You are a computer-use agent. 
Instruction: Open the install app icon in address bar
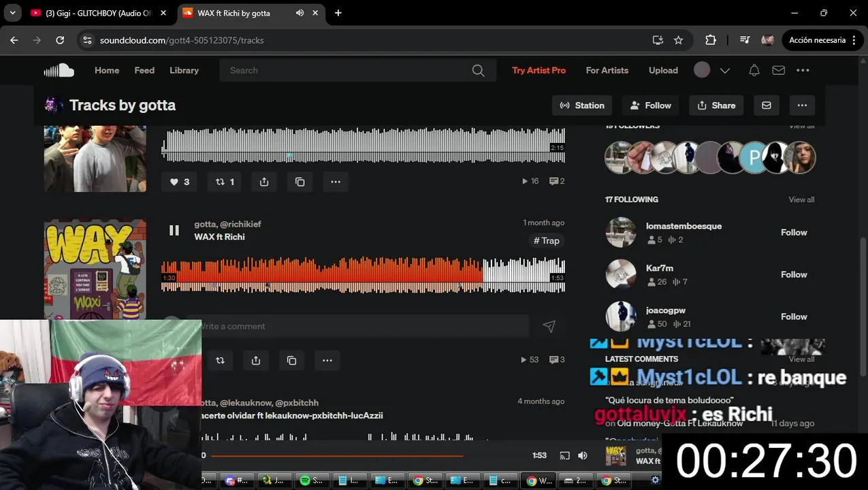coord(658,40)
